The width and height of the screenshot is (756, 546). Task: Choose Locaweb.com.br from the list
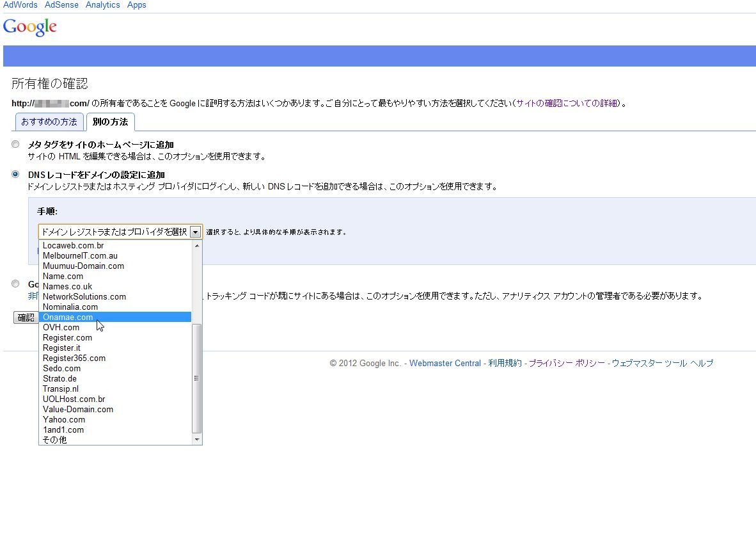[x=114, y=246]
